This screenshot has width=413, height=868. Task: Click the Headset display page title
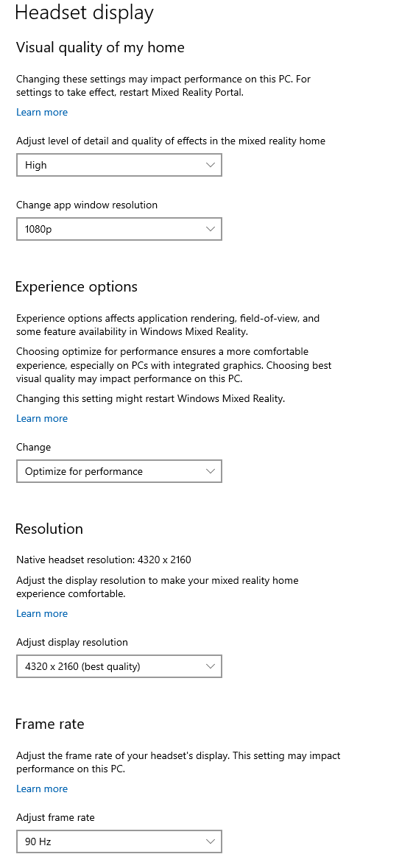pyautogui.click(x=84, y=13)
